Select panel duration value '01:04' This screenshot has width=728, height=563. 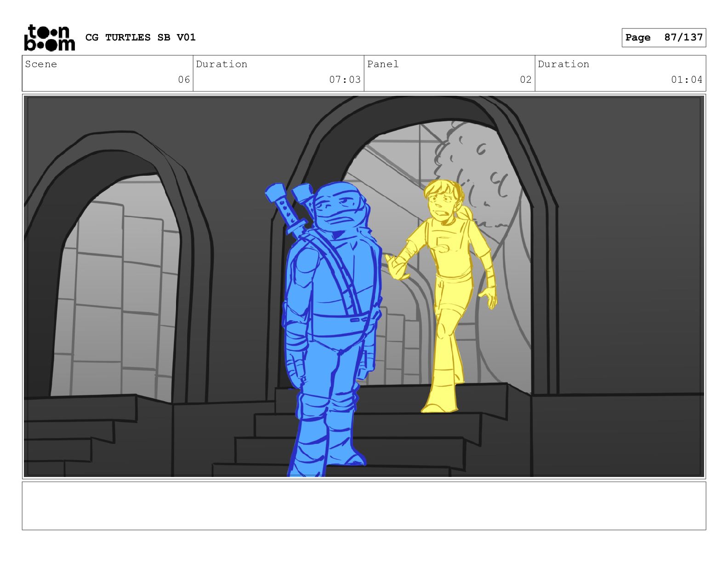pos(687,80)
